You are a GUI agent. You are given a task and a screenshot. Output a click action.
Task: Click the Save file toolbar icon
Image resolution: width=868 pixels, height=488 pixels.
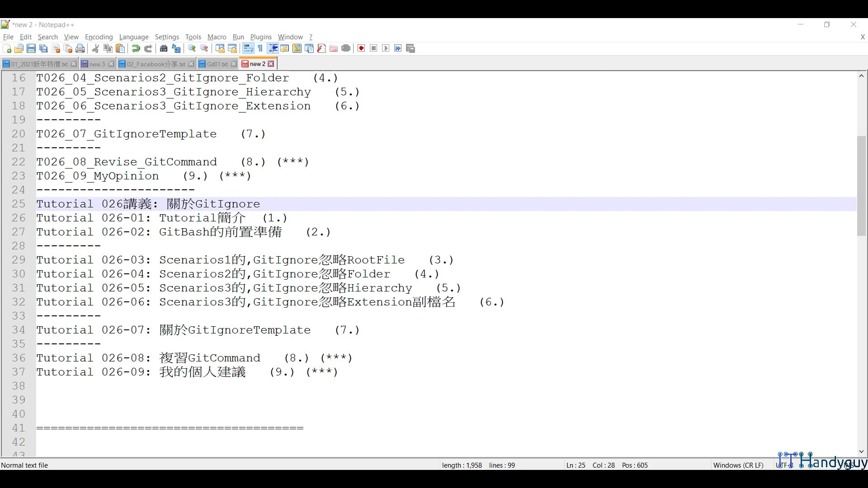coord(31,48)
